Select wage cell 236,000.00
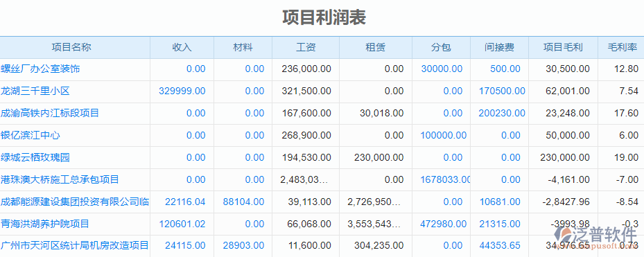644x257 pixels. coord(306,69)
